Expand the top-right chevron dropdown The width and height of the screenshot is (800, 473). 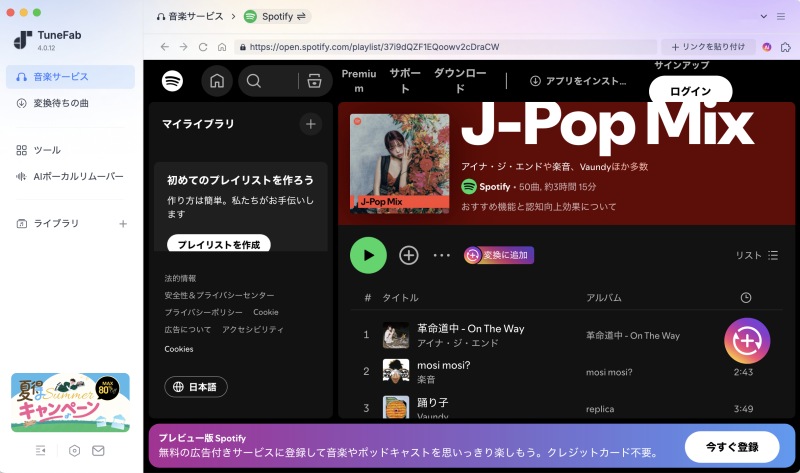click(x=764, y=16)
